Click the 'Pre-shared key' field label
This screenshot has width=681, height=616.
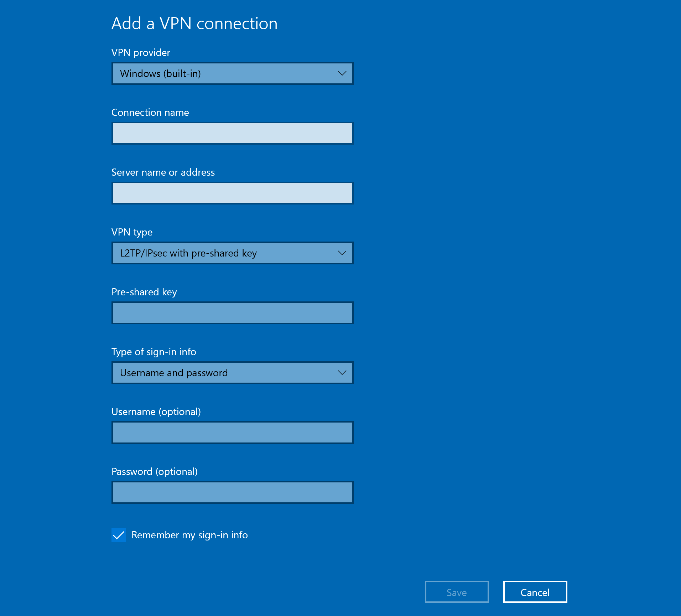coord(144,292)
